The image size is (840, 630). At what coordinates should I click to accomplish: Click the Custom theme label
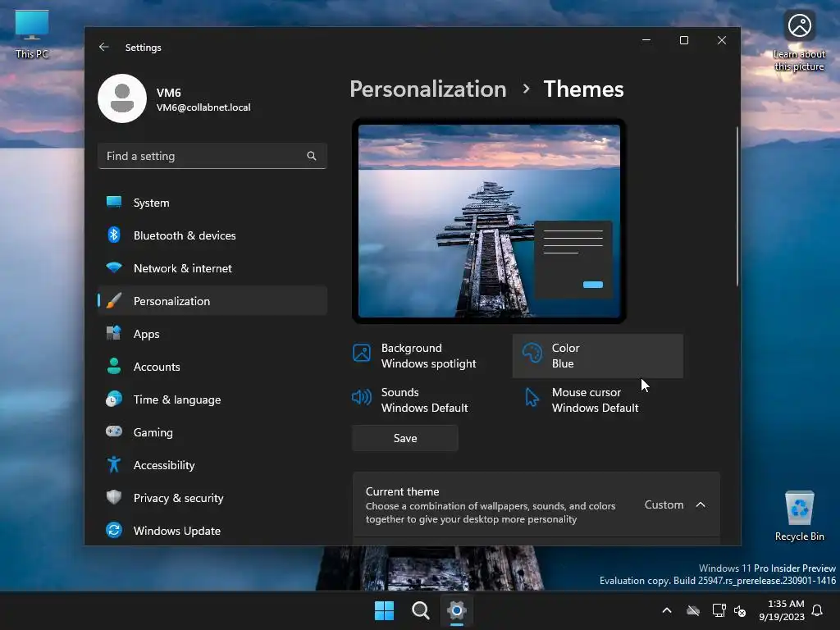click(664, 504)
